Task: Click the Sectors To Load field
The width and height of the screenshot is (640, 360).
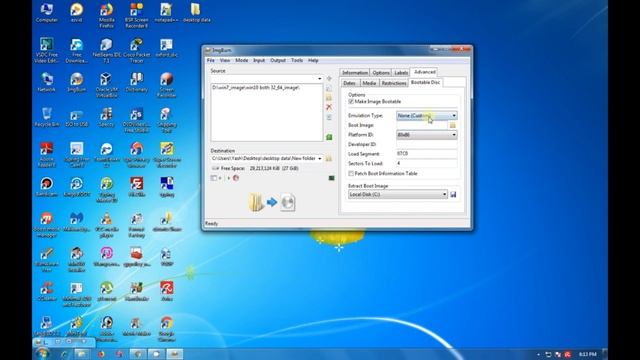Action: coord(427,163)
